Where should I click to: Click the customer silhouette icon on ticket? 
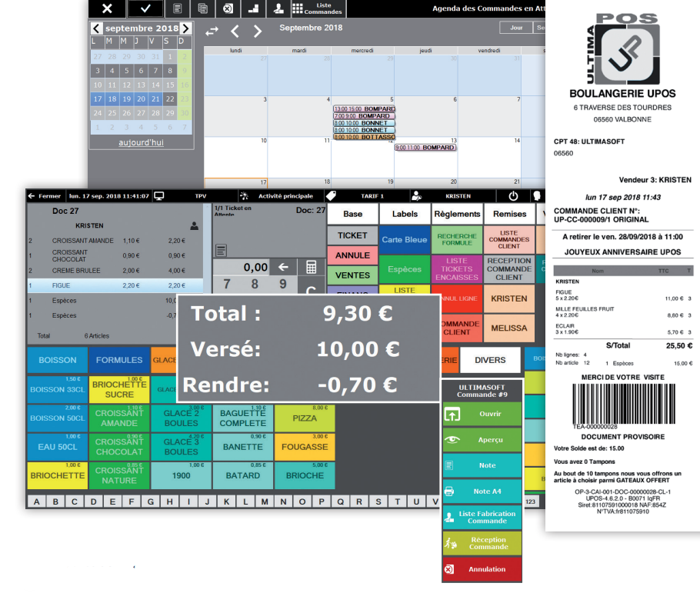pos(194,226)
